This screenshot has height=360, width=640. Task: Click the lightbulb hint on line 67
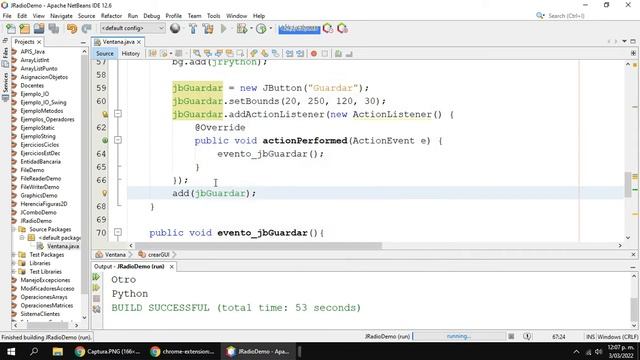click(104, 193)
